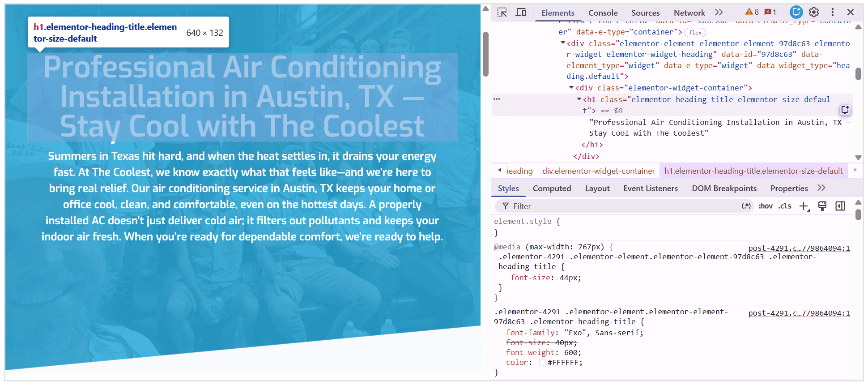Open the post-4291 stylesheet link for the heading-title rule
The height and width of the screenshot is (385, 868).
click(x=799, y=313)
